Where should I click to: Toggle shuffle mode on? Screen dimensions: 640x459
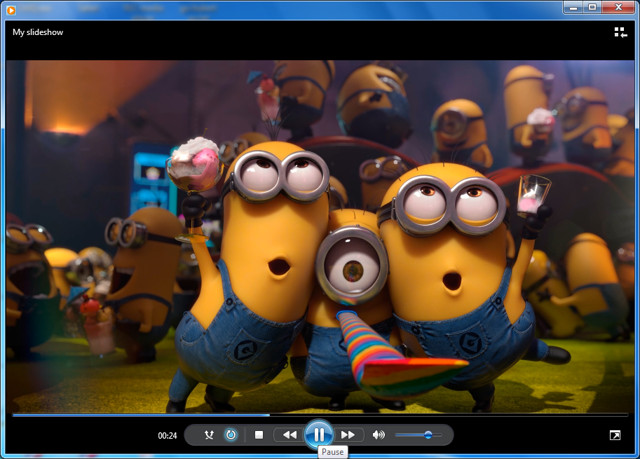tap(209, 435)
